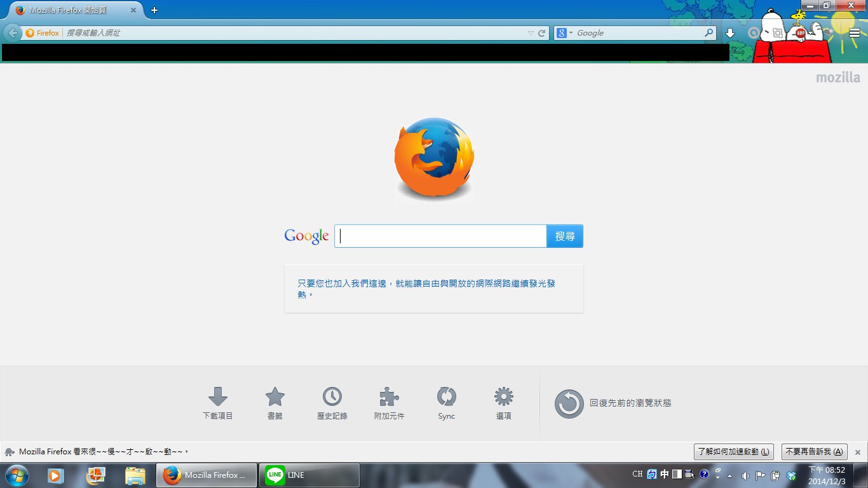Screen dimensions: 868x488
Task: Click the Adblock Plus ABP icon
Action: click(x=801, y=32)
